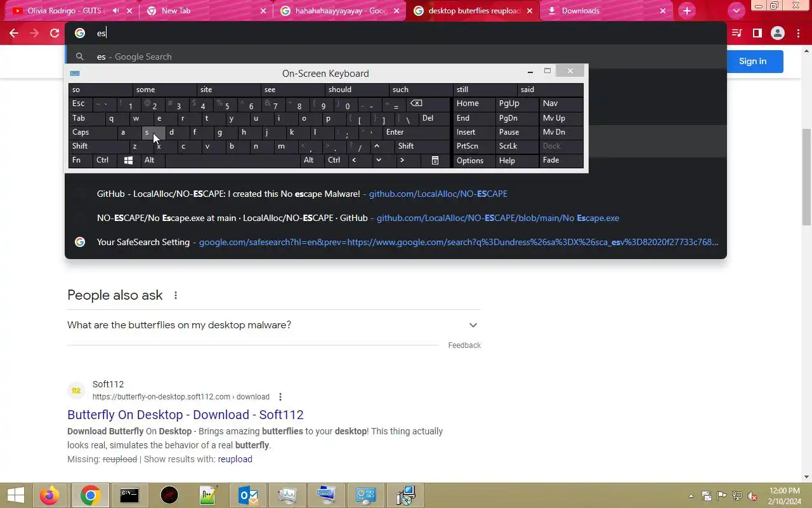This screenshot has height=508, width=812.
Task: Click muted volume icon in system tray
Action: click(x=752, y=496)
